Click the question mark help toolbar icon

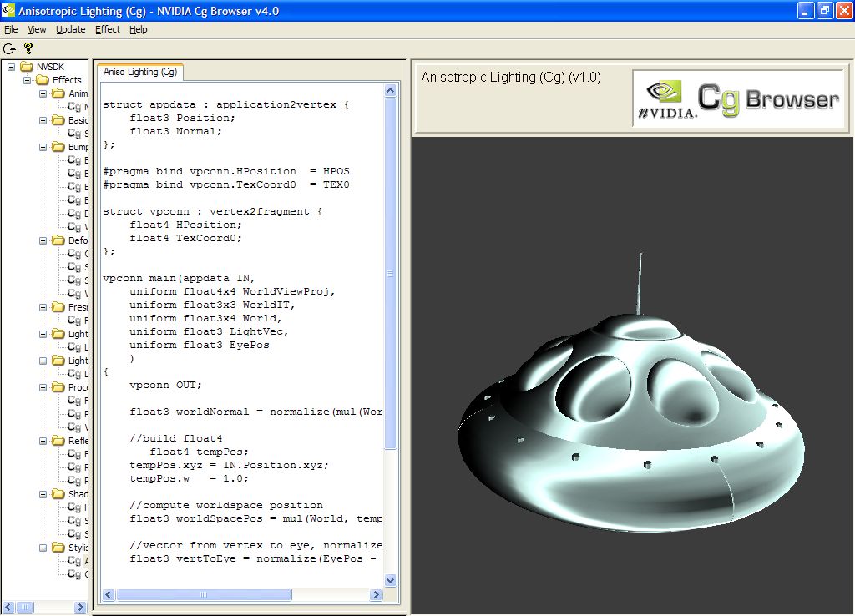tap(28, 48)
